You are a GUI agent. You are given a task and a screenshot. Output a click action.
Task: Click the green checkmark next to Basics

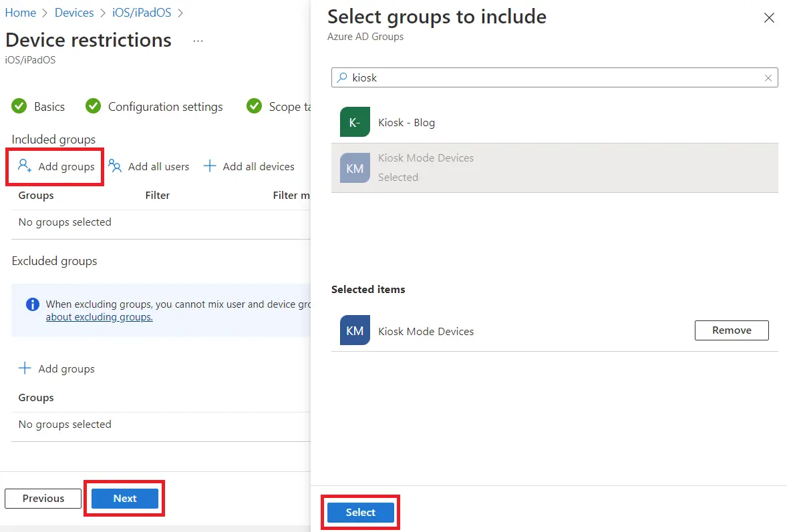[x=19, y=106]
